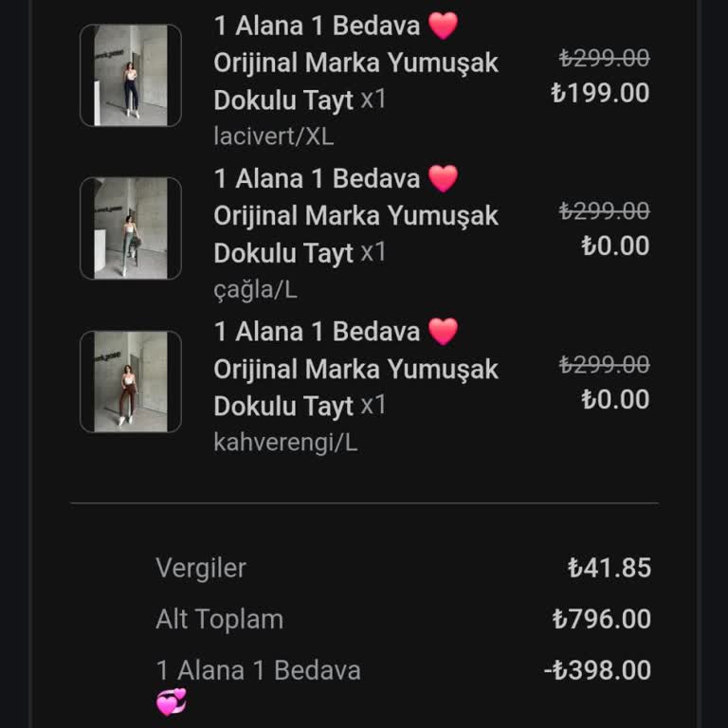Screen dimensions: 728x728
Task: Select the çağla/L variant text
Action: coord(255,290)
